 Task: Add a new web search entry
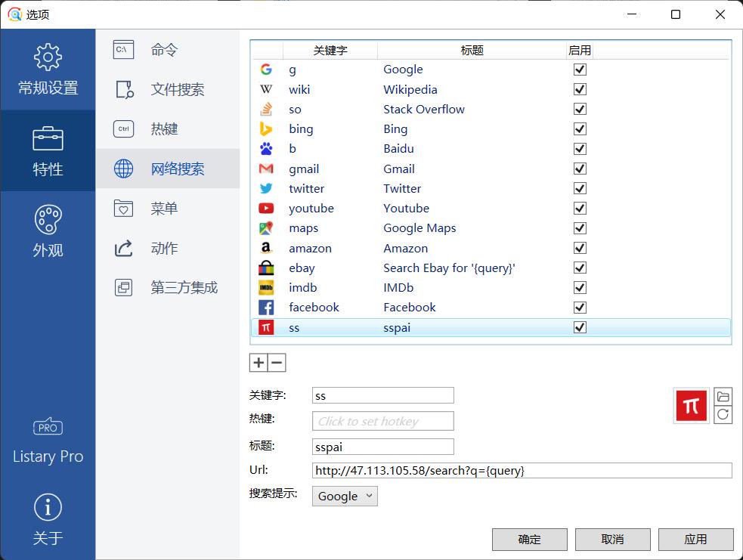point(259,363)
